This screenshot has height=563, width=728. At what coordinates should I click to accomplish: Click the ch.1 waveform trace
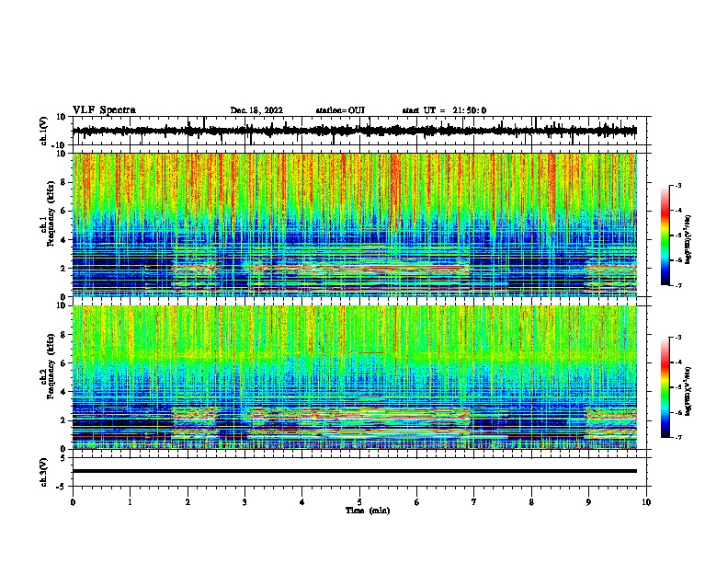pyautogui.click(x=355, y=131)
